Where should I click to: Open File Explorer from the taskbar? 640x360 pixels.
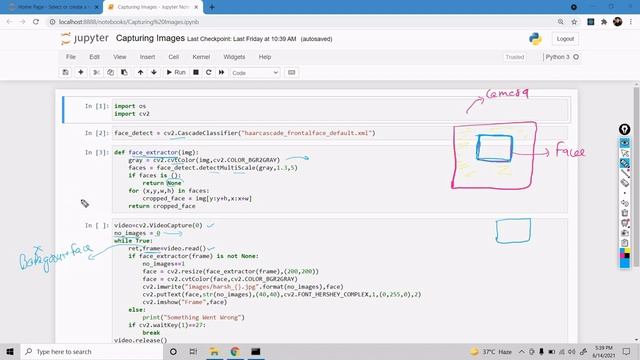click(x=214, y=351)
